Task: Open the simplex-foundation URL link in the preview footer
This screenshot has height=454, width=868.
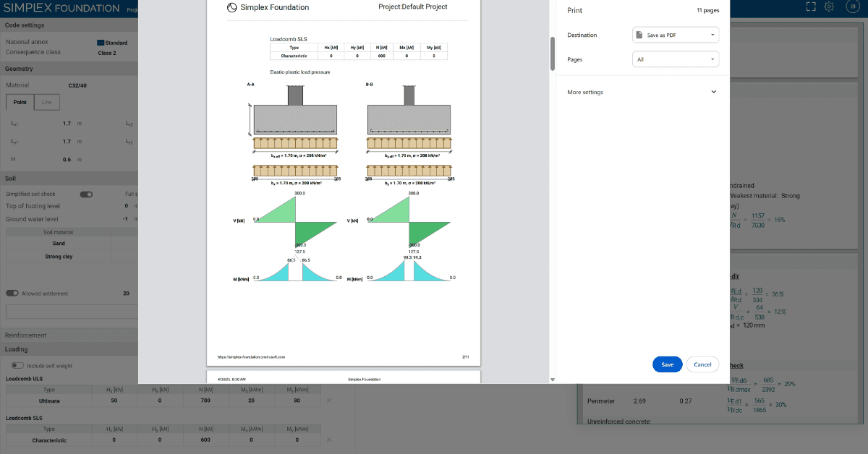Action: click(251, 356)
